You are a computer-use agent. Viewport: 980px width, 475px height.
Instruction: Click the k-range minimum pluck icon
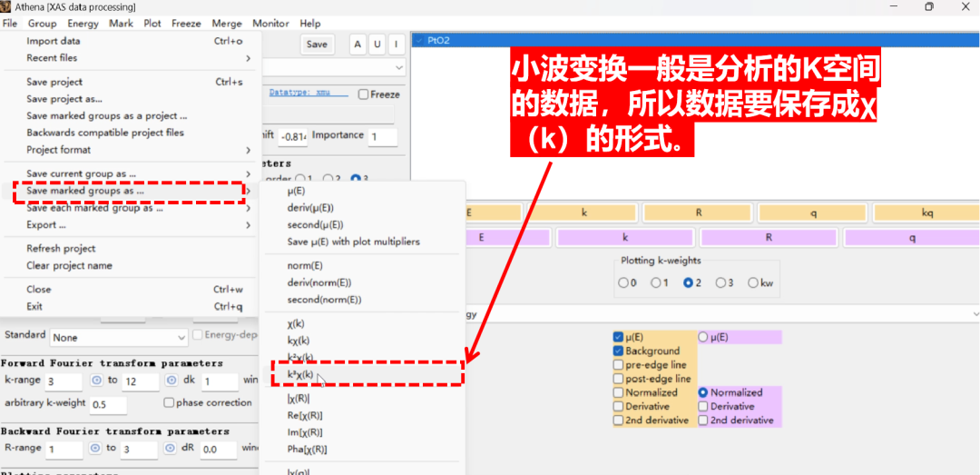96,381
